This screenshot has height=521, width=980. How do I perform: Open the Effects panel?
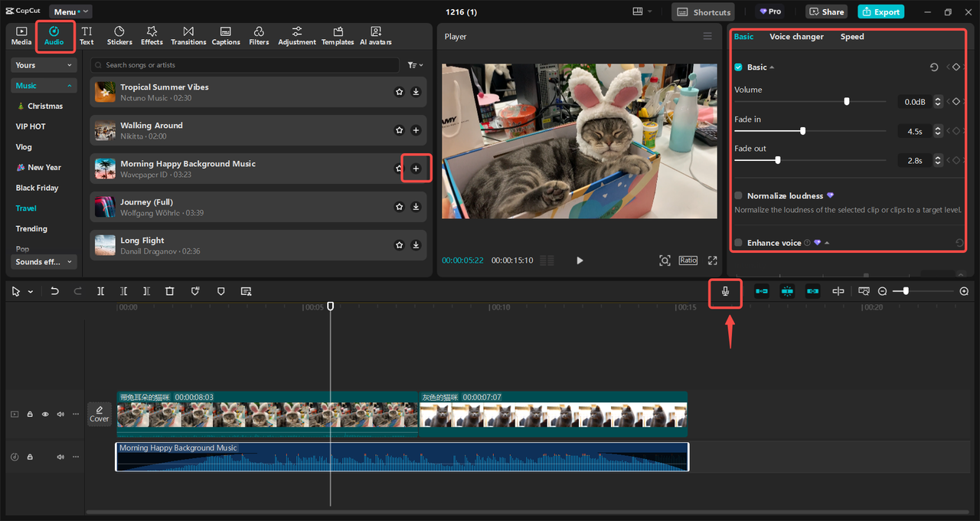pyautogui.click(x=152, y=35)
